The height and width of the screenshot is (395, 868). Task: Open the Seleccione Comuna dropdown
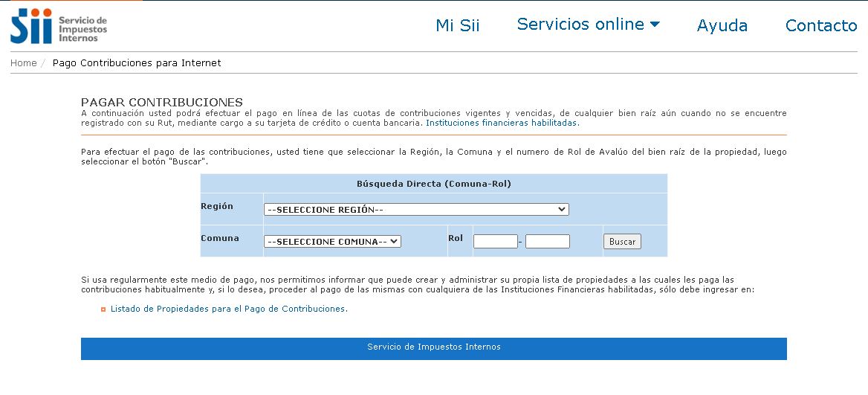pyautogui.click(x=332, y=242)
